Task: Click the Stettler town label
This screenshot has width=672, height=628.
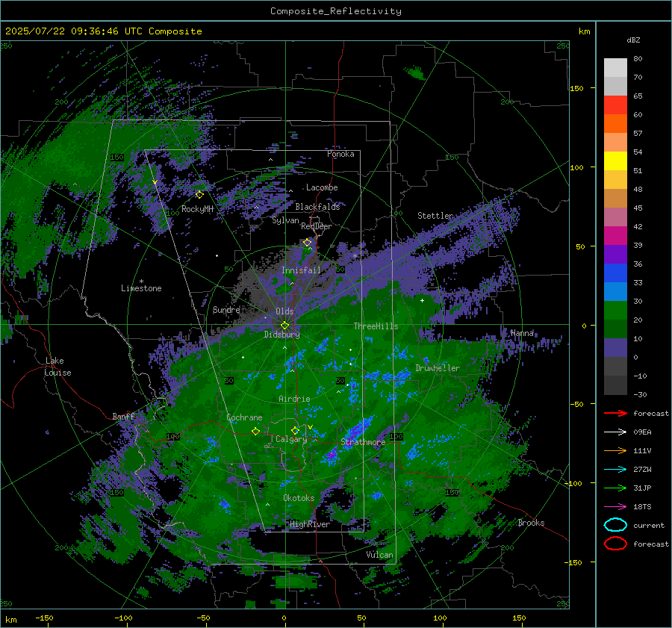Action: point(435,216)
